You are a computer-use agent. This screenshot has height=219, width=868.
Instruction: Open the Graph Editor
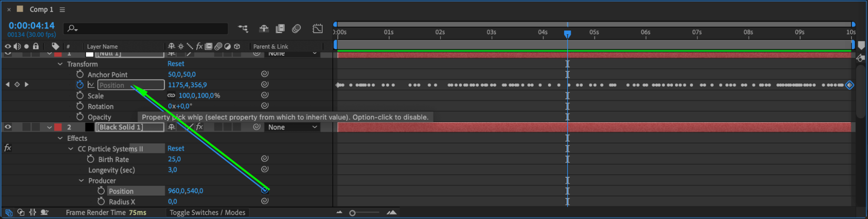pos(318,29)
